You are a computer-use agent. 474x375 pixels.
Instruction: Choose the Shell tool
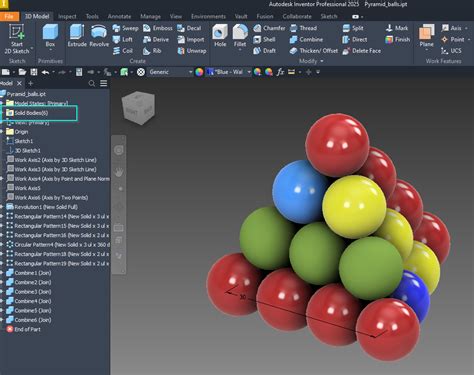tap(264, 40)
